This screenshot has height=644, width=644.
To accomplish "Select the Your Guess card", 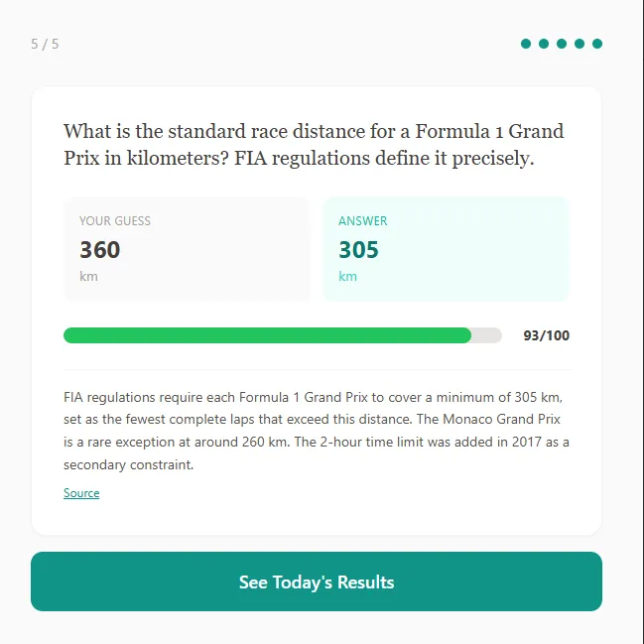I will [187, 249].
